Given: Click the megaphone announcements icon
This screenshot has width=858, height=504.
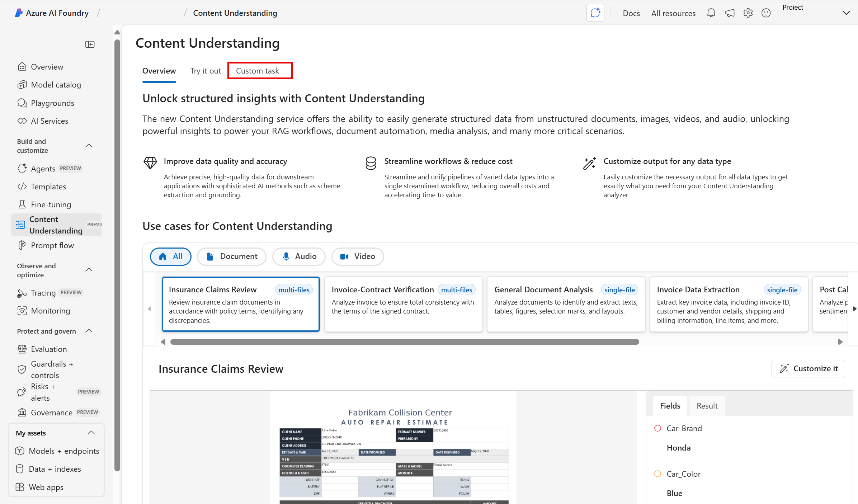Looking at the screenshot, I should pyautogui.click(x=730, y=13).
